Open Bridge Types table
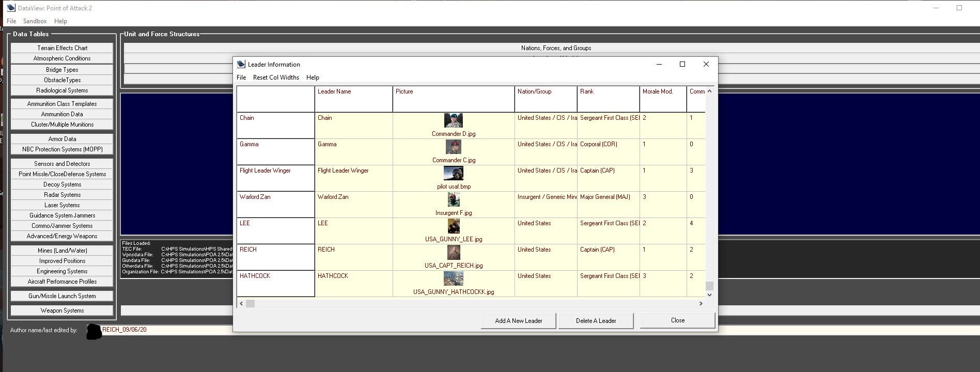 tap(62, 70)
